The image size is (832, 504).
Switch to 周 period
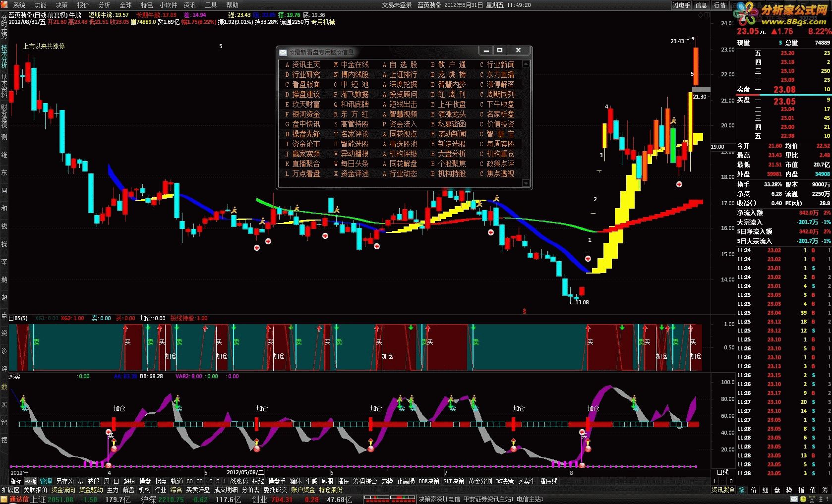(107, 481)
